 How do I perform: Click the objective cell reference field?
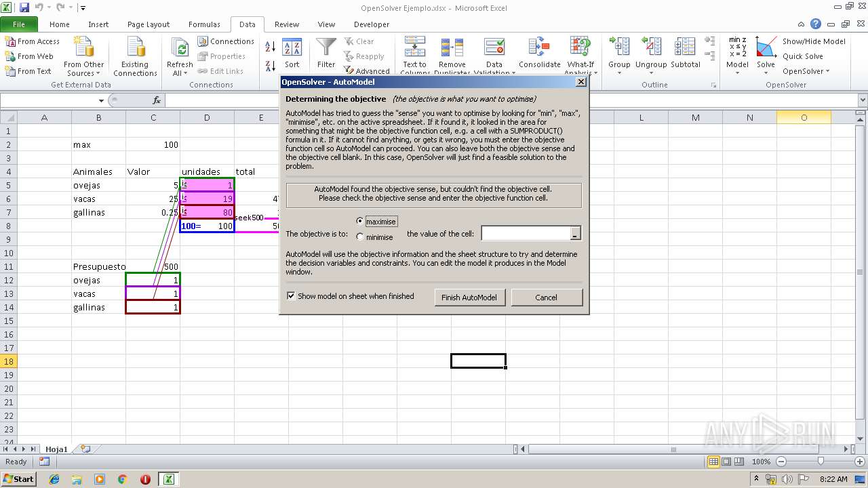click(526, 234)
